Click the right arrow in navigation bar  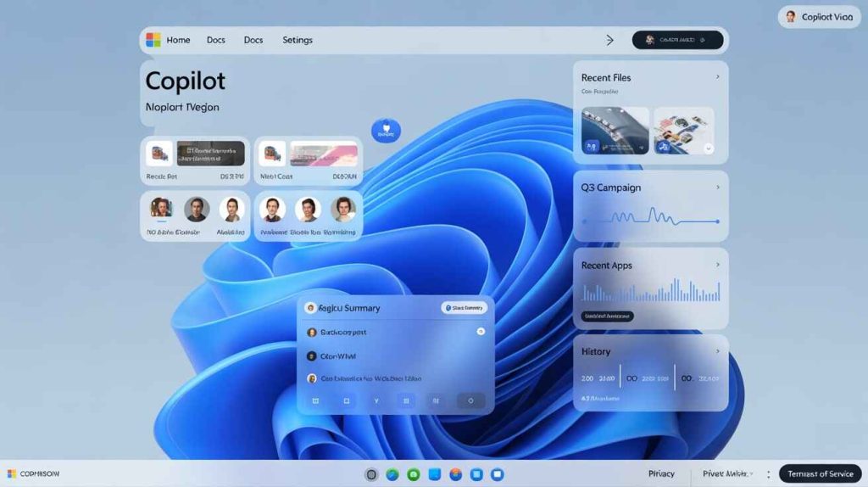tap(609, 40)
